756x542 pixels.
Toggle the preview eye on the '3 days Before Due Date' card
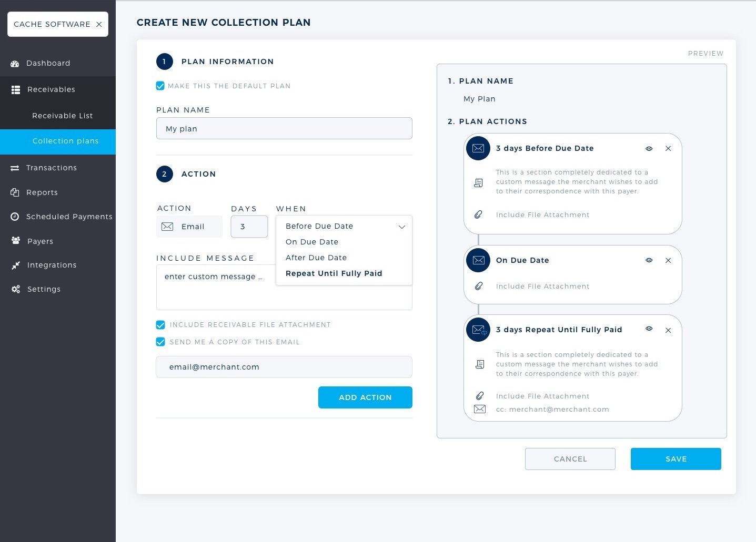click(649, 149)
